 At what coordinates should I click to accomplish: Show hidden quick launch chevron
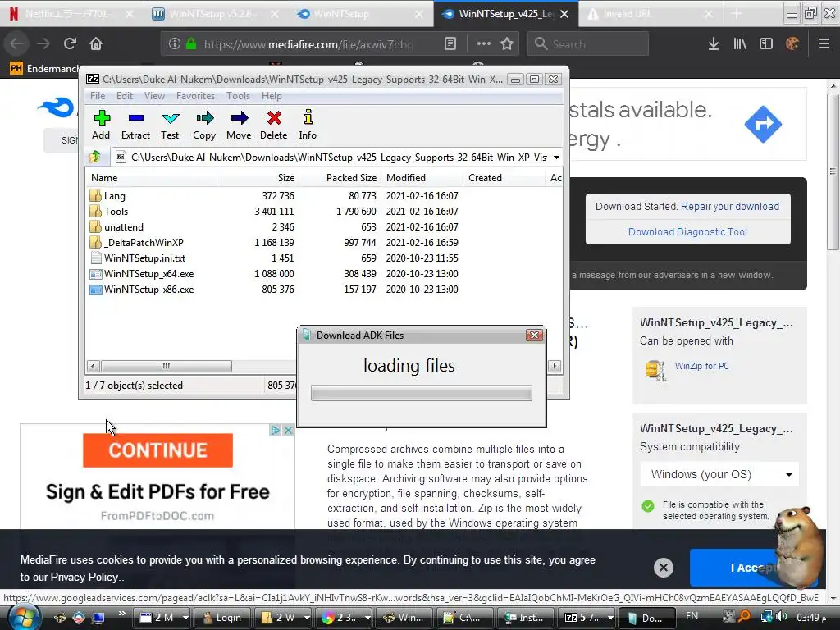[121, 614]
